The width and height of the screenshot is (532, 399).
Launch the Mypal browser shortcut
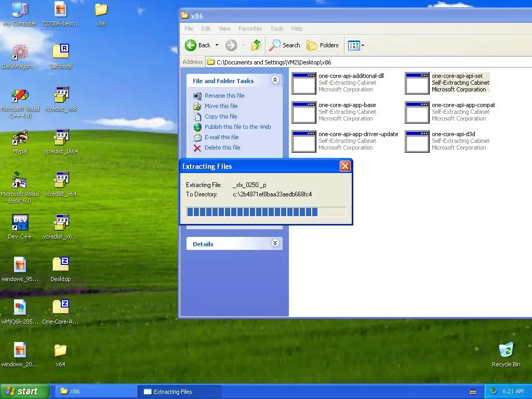[20, 141]
